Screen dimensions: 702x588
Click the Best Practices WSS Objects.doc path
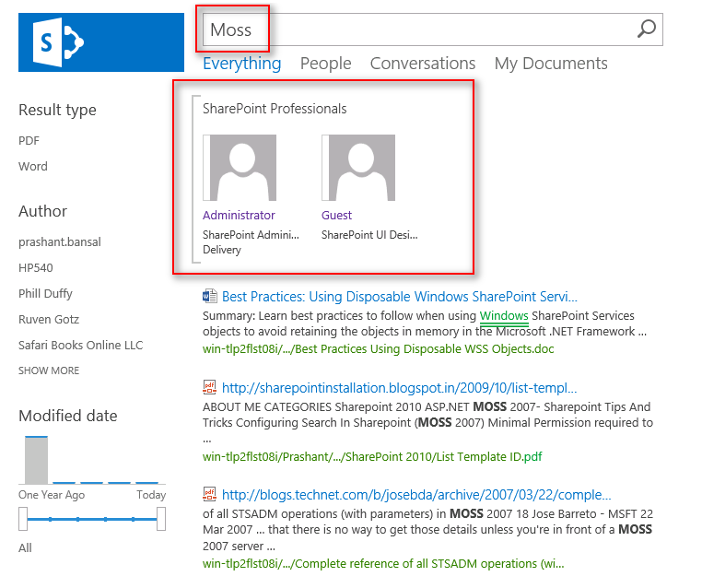click(x=379, y=349)
